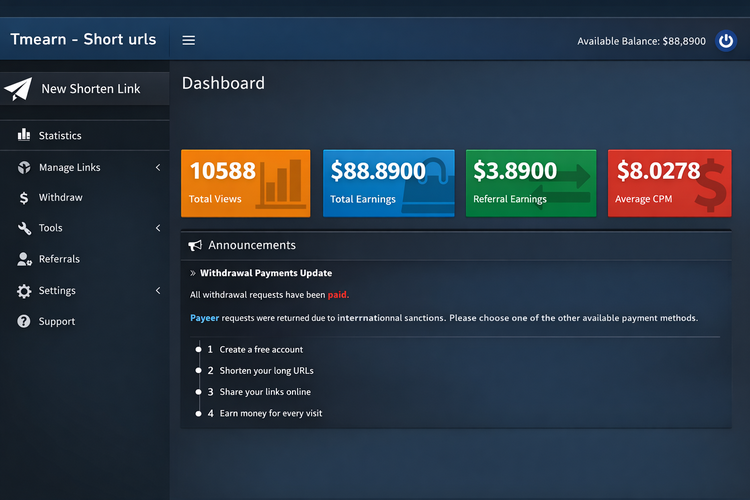Click the paper plane icon
The width and height of the screenshot is (750, 500).
[x=18, y=89]
